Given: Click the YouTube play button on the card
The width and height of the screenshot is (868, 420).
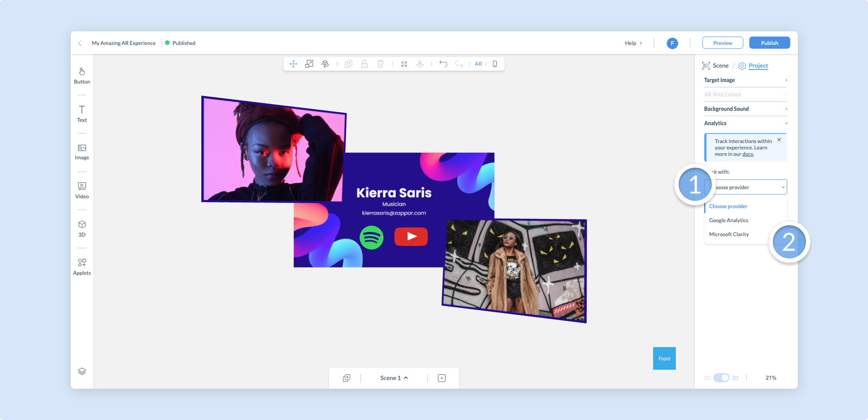Looking at the screenshot, I should tap(411, 237).
